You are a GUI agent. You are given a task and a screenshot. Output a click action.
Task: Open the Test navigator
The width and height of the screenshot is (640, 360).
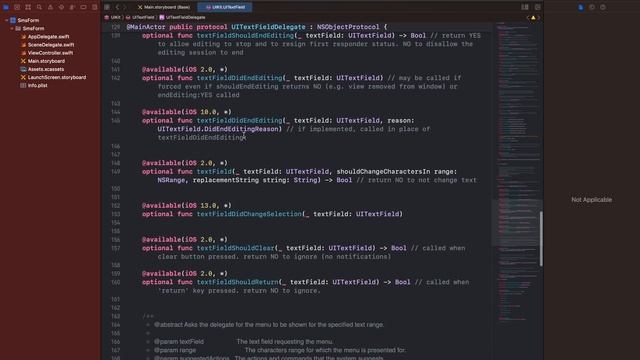(x=61, y=7)
